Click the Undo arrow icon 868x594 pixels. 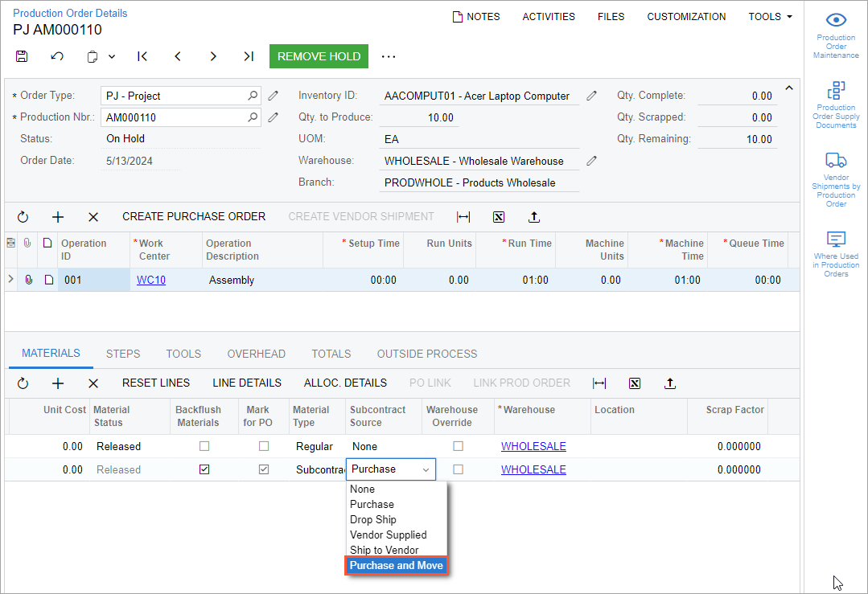click(x=57, y=56)
